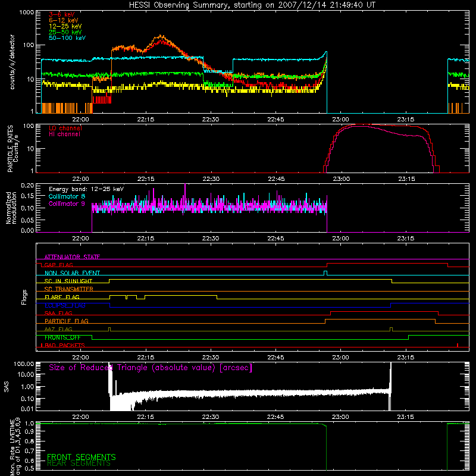Click the 0.7 value on the livetime axis

29,450
